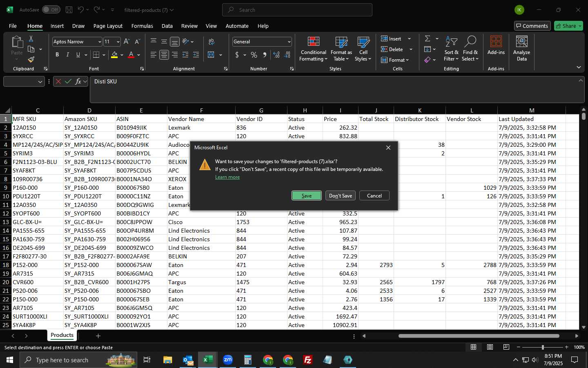The height and width of the screenshot is (368, 588).
Task: Toggle Bold formatting
Action: click(x=57, y=55)
